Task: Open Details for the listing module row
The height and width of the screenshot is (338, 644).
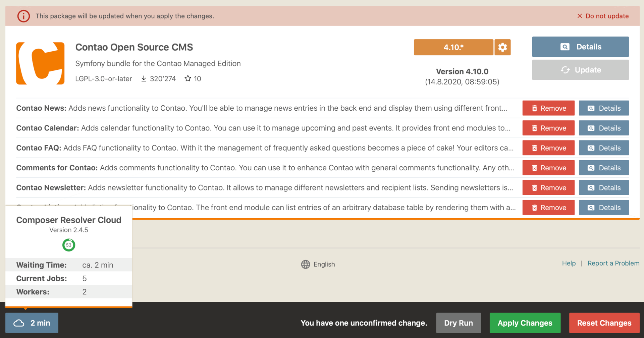Action: (x=604, y=208)
